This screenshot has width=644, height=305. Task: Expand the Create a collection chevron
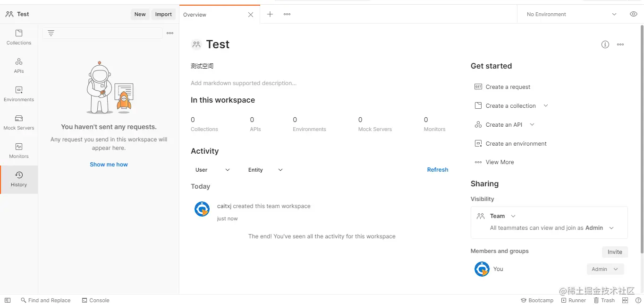pos(546,106)
